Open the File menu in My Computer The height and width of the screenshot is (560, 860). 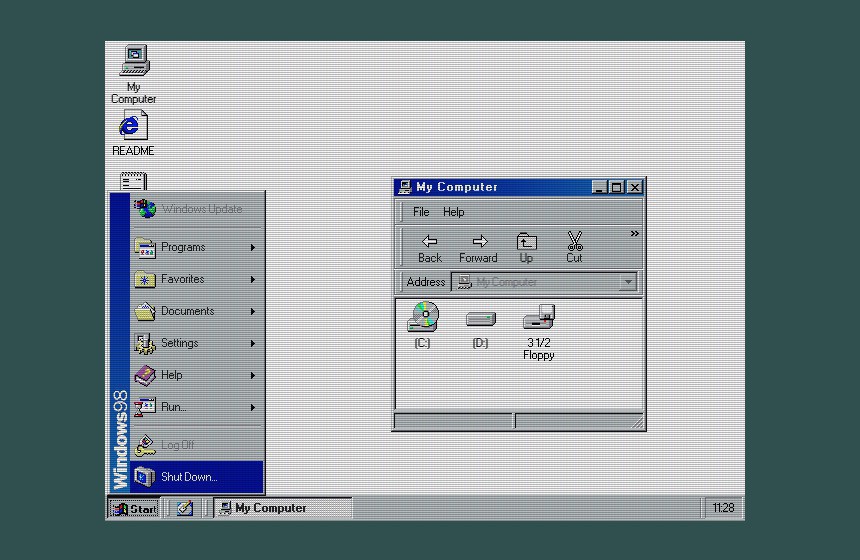(x=421, y=212)
